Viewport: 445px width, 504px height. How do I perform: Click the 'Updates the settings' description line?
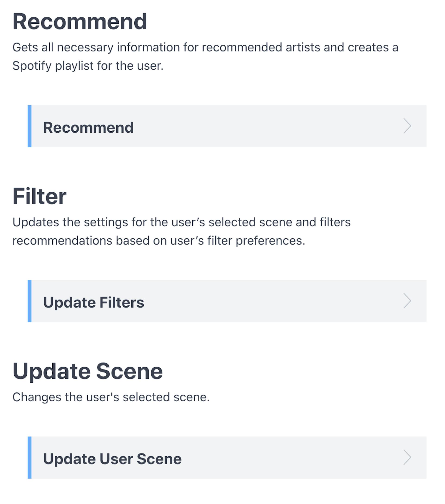pos(181,222)
